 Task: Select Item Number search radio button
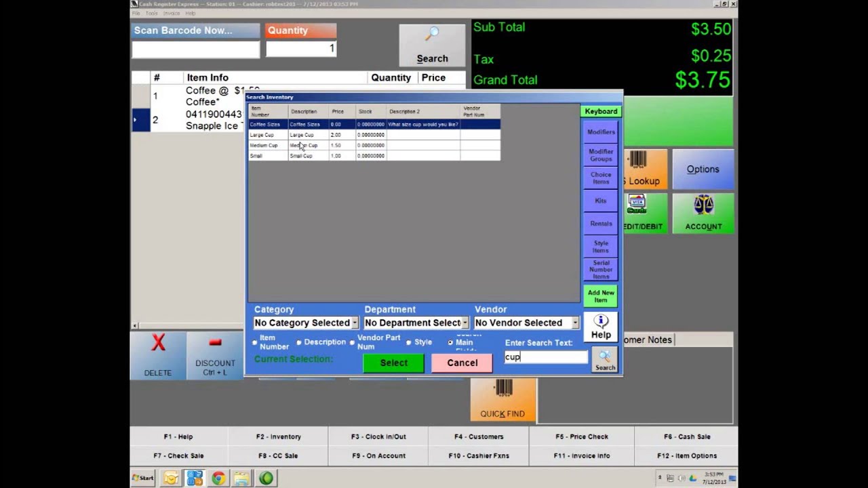coord(255,342)
